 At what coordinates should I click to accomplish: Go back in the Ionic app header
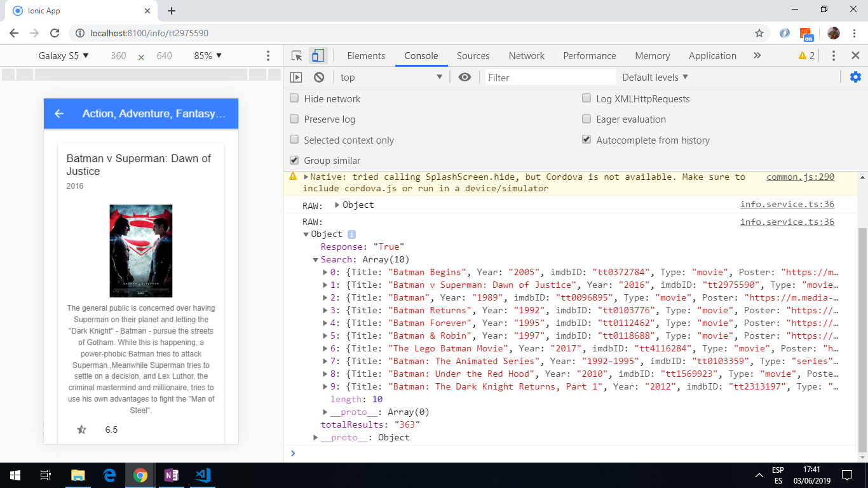tap(59, 114)
